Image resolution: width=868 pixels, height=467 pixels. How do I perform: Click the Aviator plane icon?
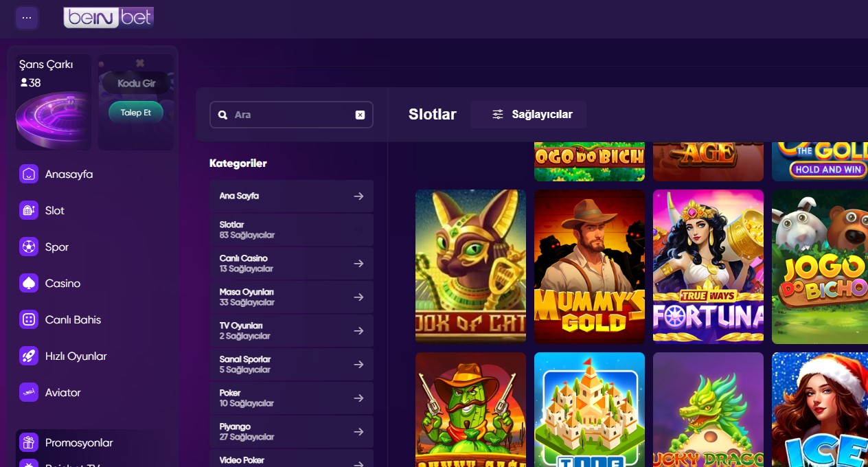click(x=29, y=392)
